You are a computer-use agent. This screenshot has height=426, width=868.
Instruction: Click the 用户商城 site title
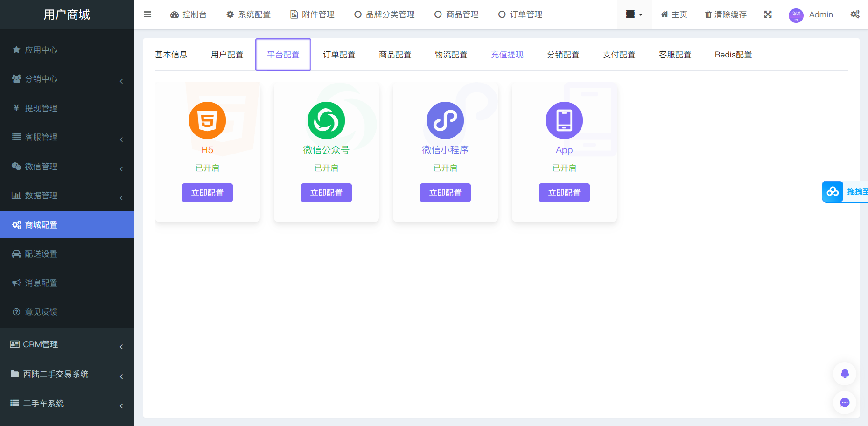coord(67,14)
